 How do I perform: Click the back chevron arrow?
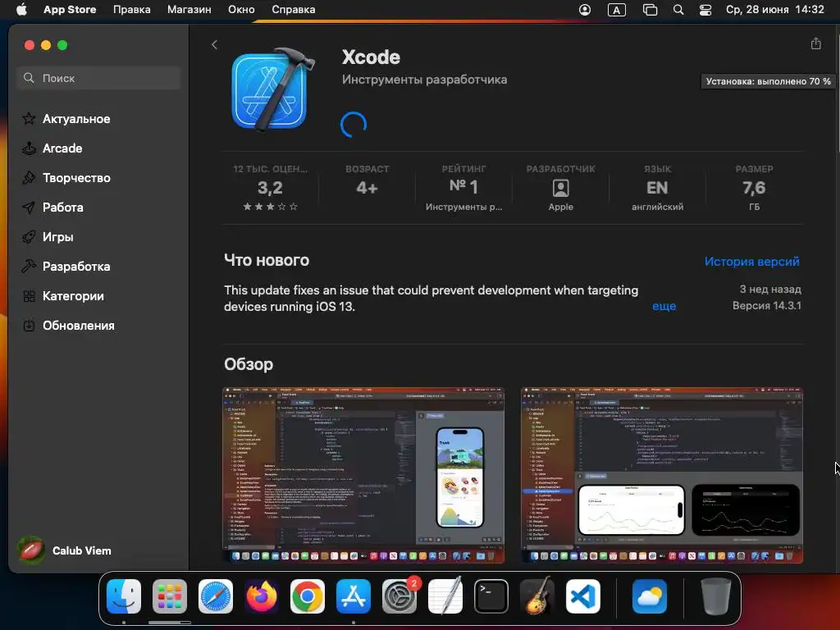(214, 45)
